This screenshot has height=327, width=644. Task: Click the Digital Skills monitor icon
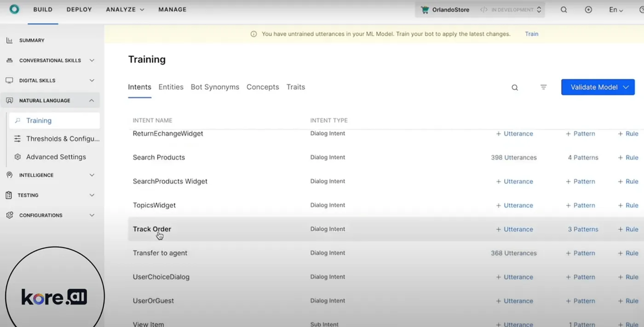[9, 80]
